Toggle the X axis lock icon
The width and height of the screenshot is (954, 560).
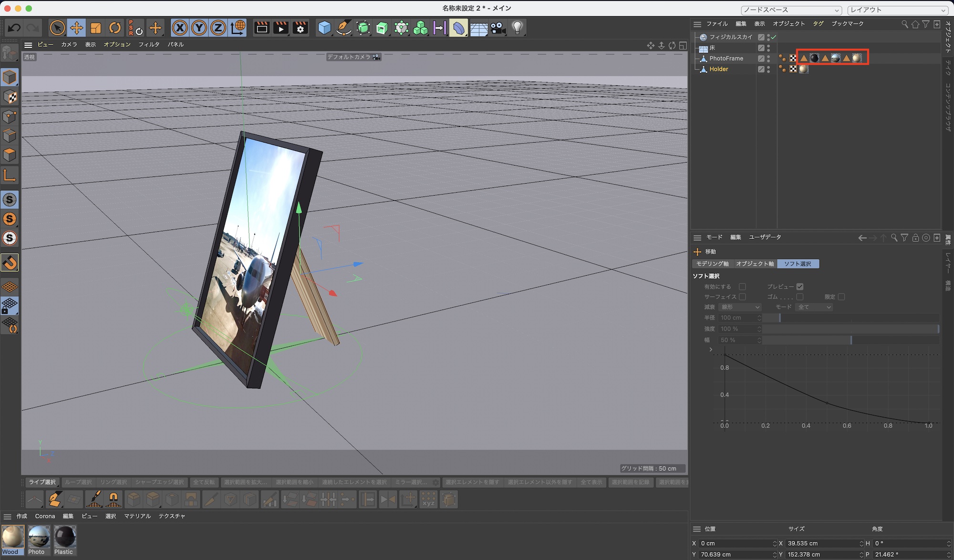coord(180,28)
